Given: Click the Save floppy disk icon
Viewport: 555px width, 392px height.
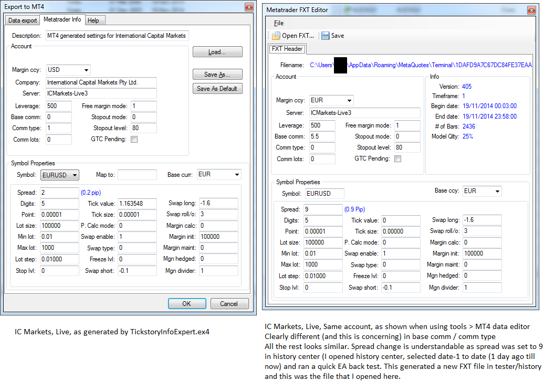Looking at the screenshot, I should tap(326, 36).
